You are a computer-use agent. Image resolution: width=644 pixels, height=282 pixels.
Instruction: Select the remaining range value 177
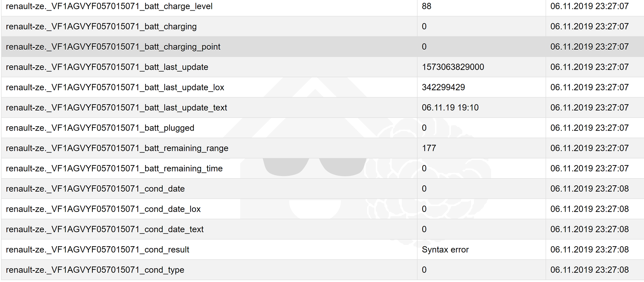(429, 148)
